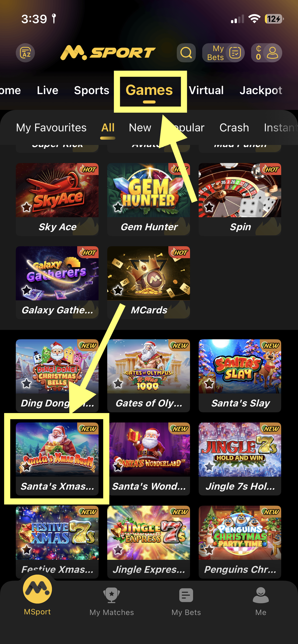Toggle favourite star on Gem Hunter

click(x=118, y=207)
